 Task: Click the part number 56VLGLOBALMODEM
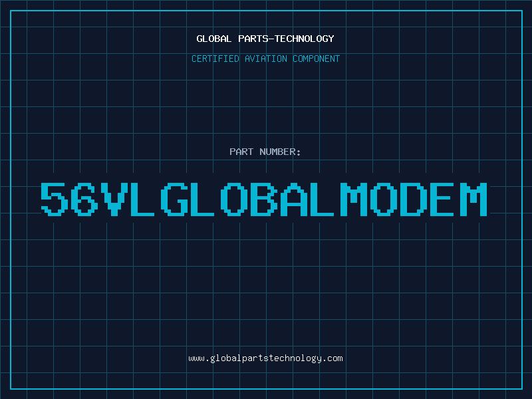click(x=264, y=199)
